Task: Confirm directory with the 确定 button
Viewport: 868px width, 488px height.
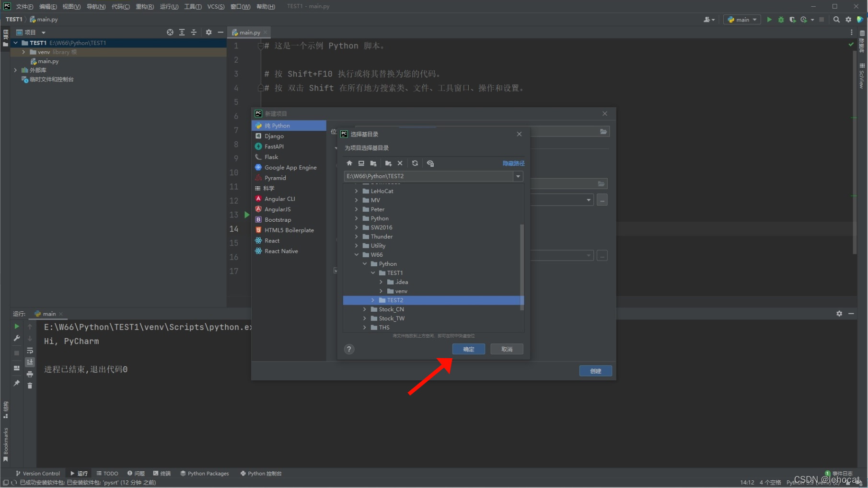Action: point(469,349)
